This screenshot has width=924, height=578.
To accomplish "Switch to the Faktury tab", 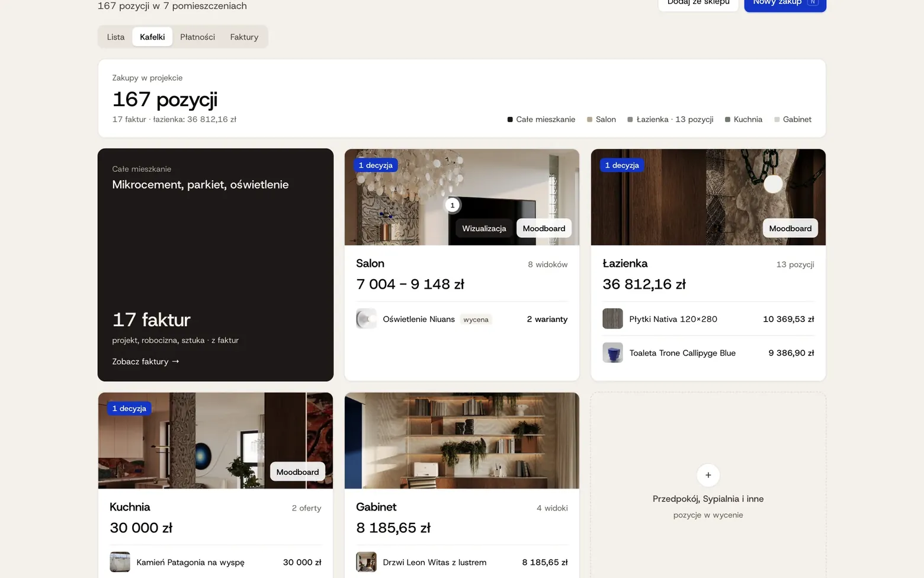I will 244,37.
